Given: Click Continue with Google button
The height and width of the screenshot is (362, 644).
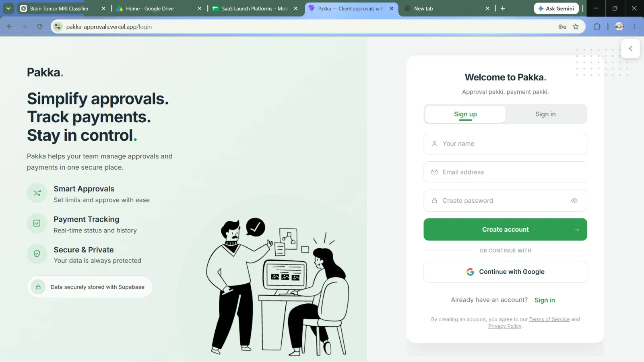Looking at the screenshot, I should (505, 272).
